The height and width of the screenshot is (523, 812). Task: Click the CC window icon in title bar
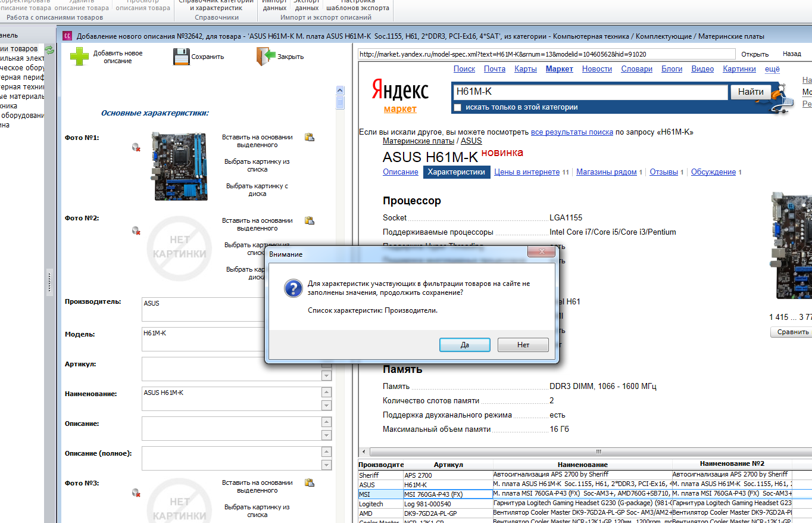[67, 36]
